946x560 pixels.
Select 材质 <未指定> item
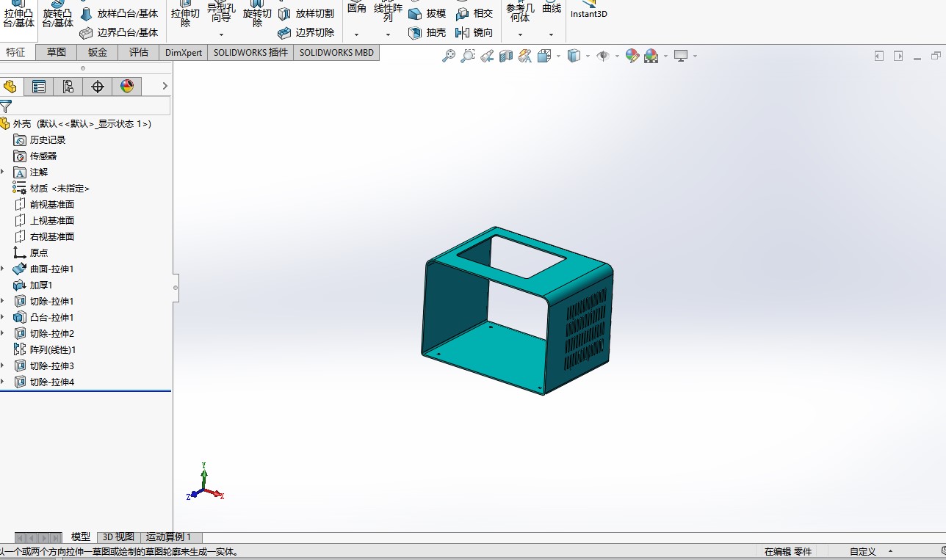[x=51, y=188]
